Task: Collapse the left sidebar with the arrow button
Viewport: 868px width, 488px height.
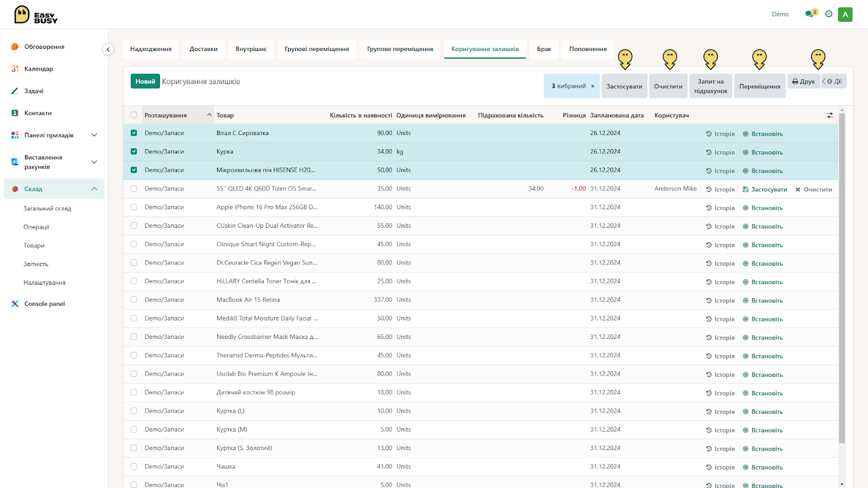Action: tap(108, 49)
